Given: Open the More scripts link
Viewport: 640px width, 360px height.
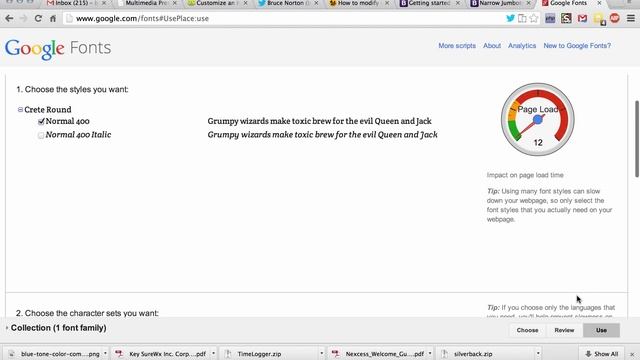Looking at the screenshot, I should point(457,46).
